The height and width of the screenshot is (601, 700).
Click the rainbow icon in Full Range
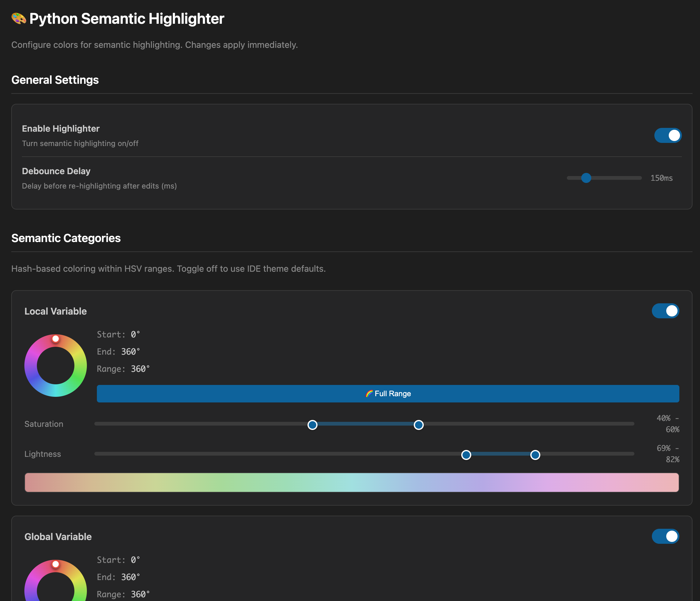pyautogui.click(x=369, y=394)
